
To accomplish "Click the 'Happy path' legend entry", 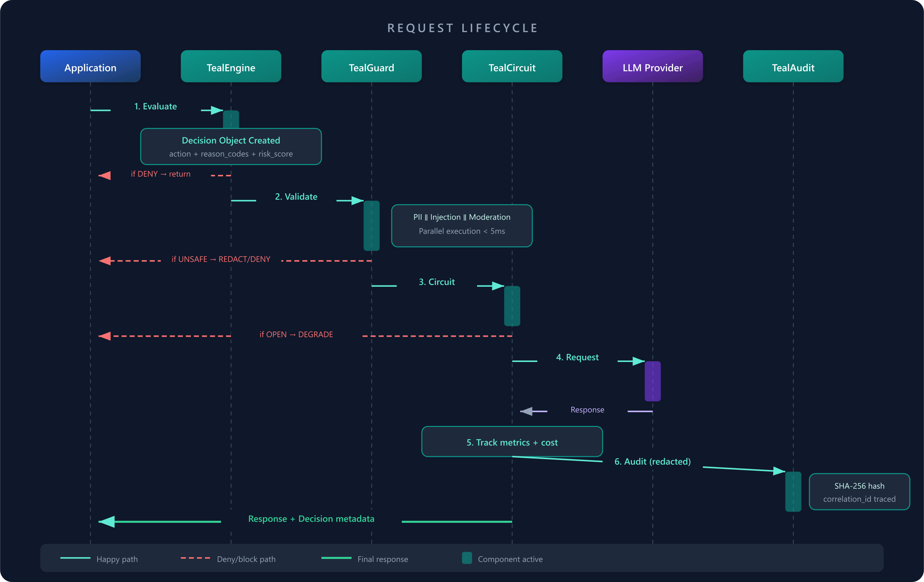I will tap(99, 559).
